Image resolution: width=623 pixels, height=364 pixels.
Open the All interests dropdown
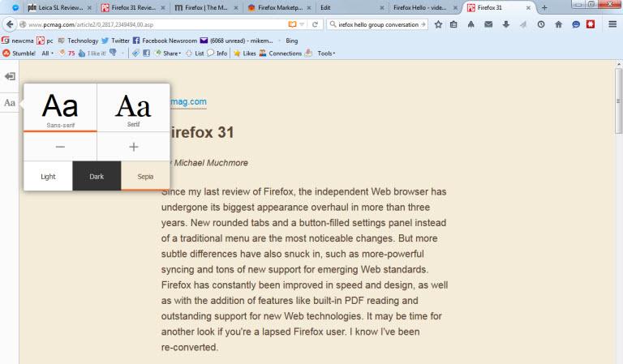click(x=47, y=54)
